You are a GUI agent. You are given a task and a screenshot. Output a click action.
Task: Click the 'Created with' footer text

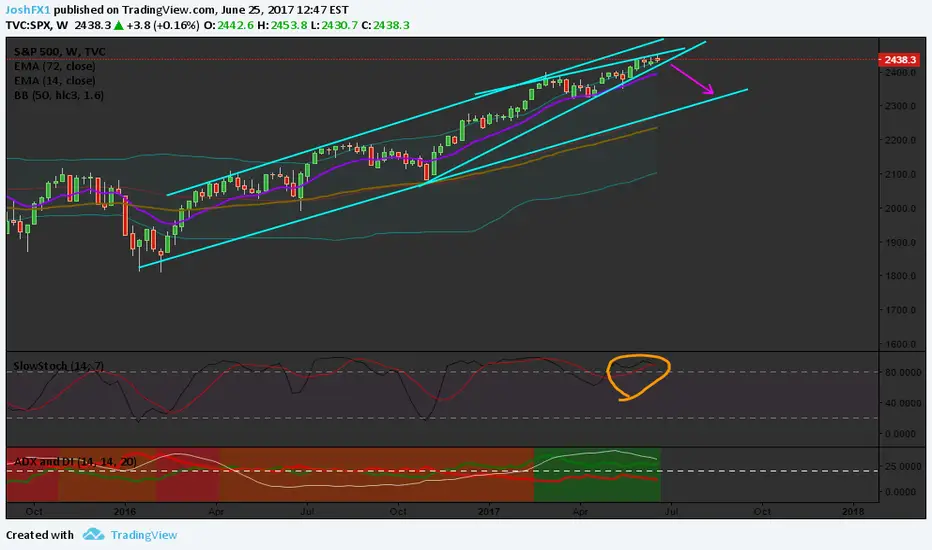click(x=40, y=535)
